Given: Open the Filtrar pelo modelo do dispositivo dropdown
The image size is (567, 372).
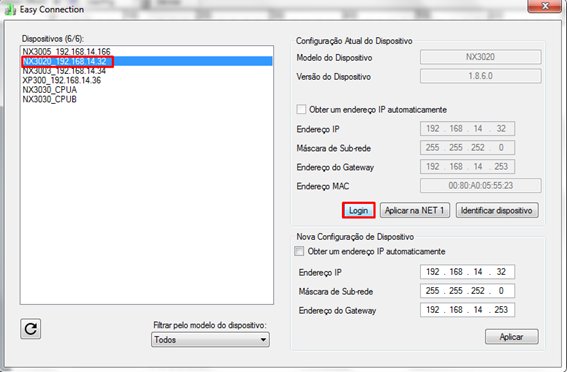Looking at the screenshot, I should pos(210,339).
